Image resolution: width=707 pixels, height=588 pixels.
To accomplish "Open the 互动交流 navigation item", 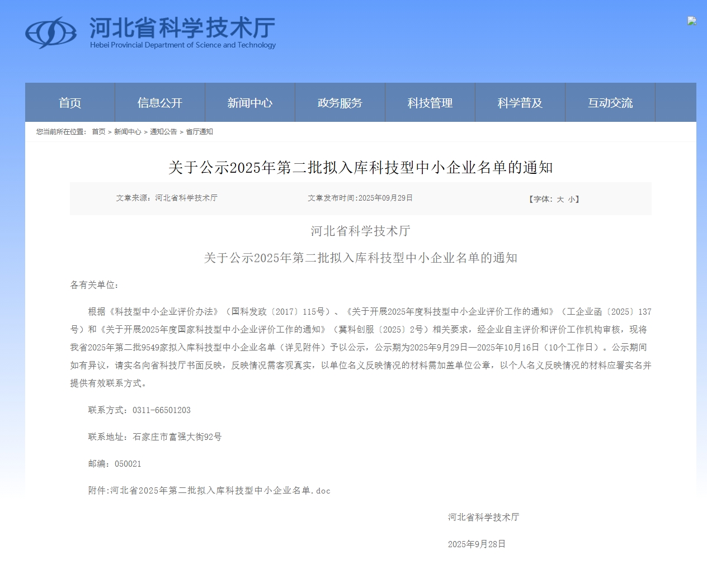I will point(610,103).
